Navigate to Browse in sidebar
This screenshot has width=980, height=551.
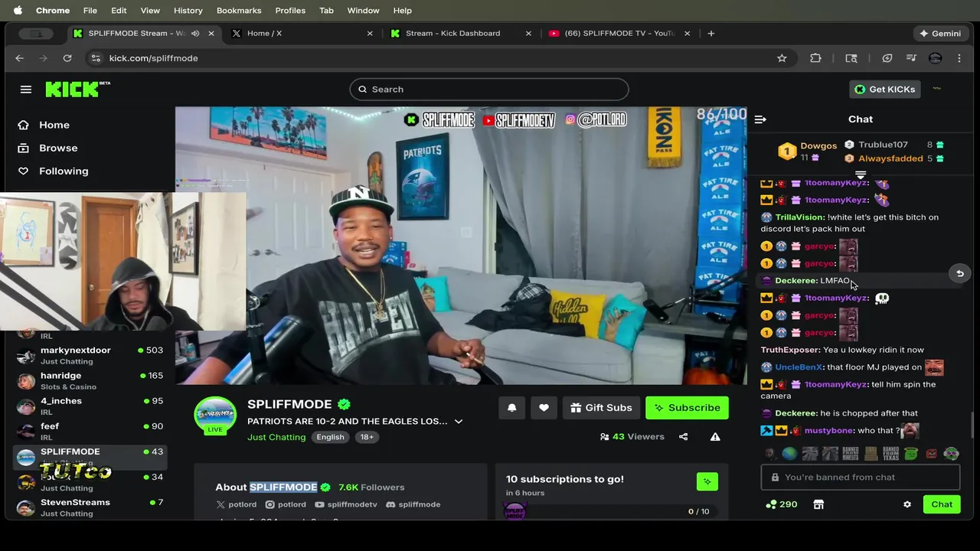(x=58, y=148)
